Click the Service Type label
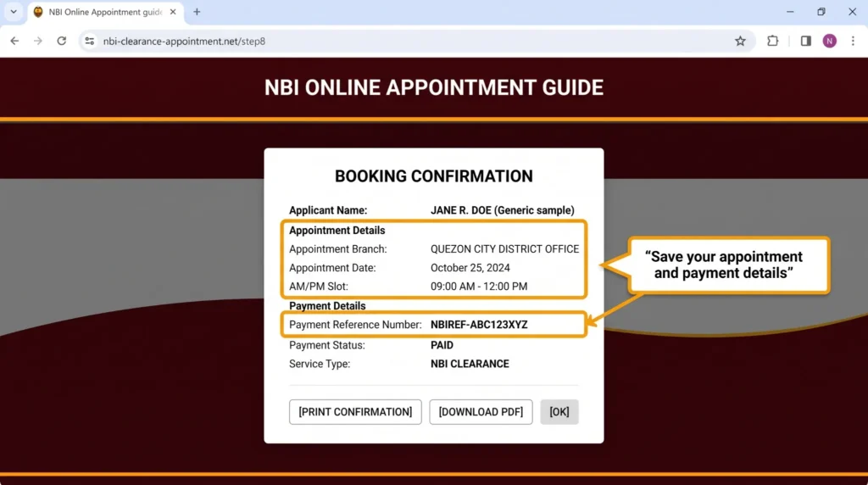 (x=320, y=364)
